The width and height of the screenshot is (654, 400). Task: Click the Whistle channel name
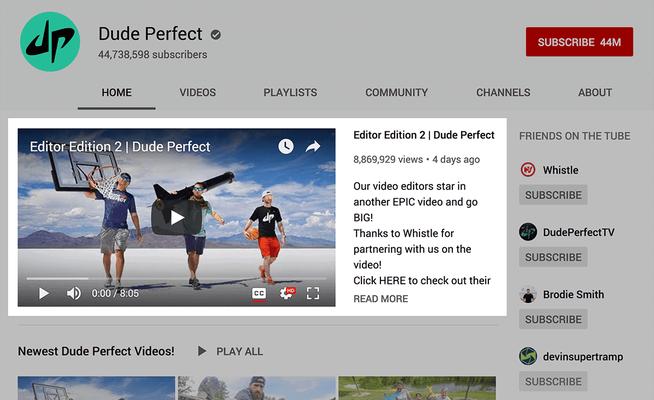[x=561, y=170]
